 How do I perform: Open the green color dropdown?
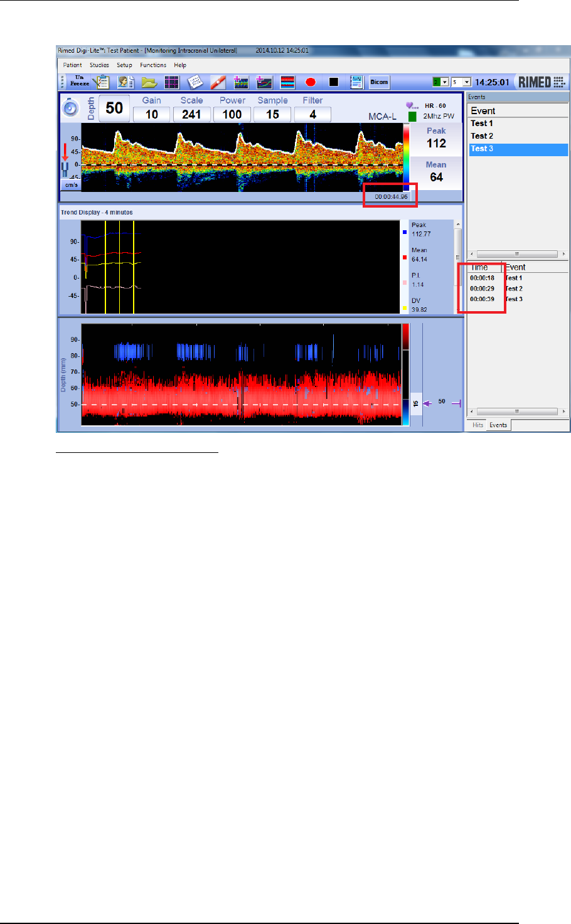[x=440, y=82]
